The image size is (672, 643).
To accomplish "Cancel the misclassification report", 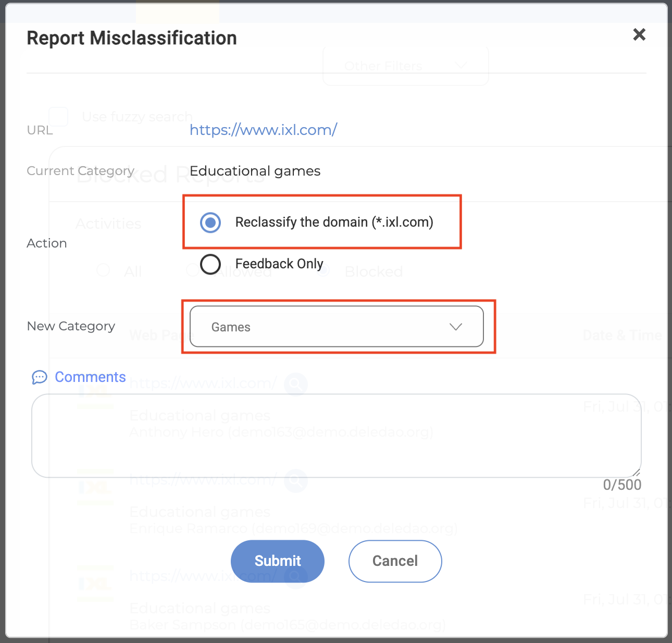I will tap(395, 561).
